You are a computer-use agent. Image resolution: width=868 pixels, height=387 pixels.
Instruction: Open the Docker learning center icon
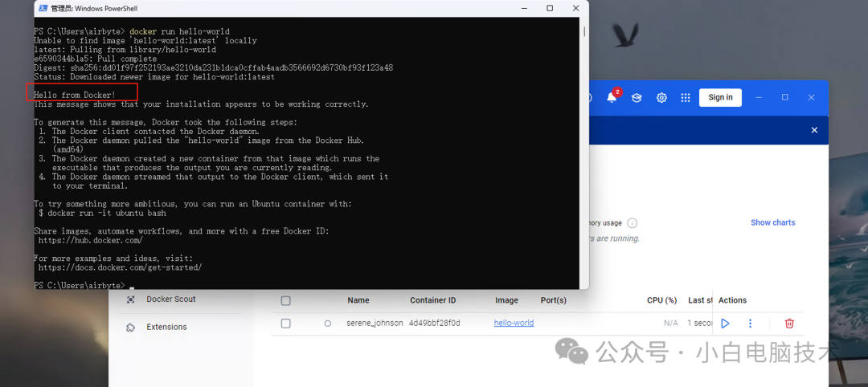pos(637,98)
